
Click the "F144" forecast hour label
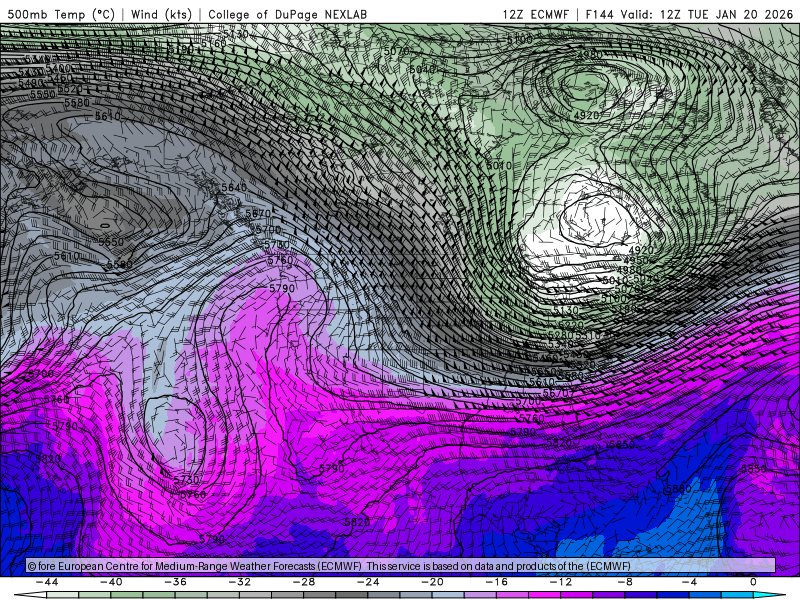pos(601,14)
